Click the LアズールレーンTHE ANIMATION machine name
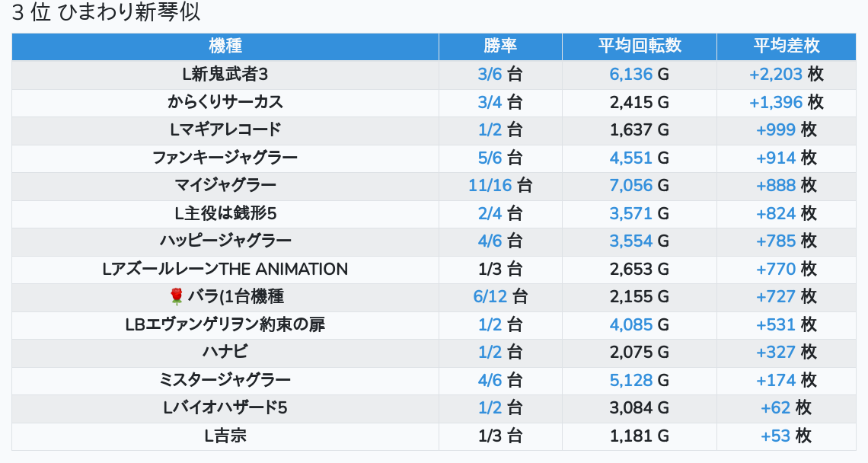 pos(225,269)
